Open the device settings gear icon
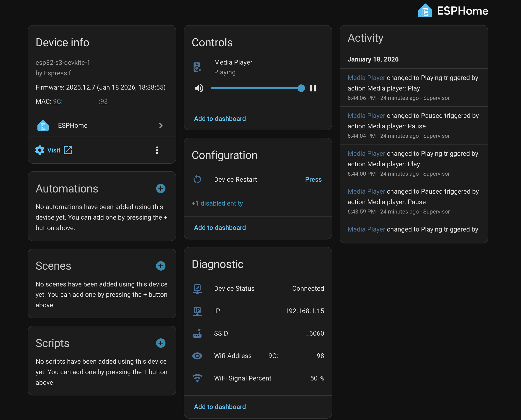Screen dimensions: 521x420 (40, 150)
